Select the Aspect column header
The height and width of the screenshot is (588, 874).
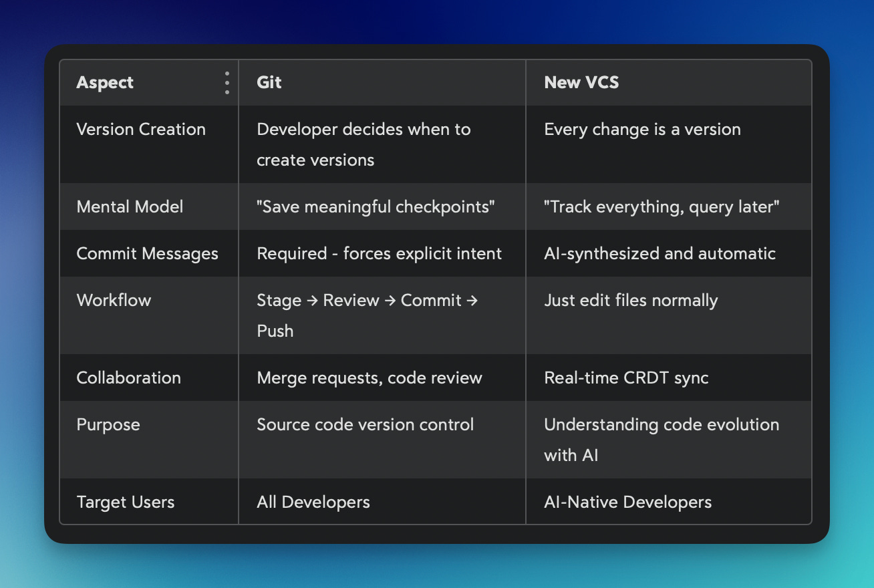pyautogui.click(x=149, y=83)
